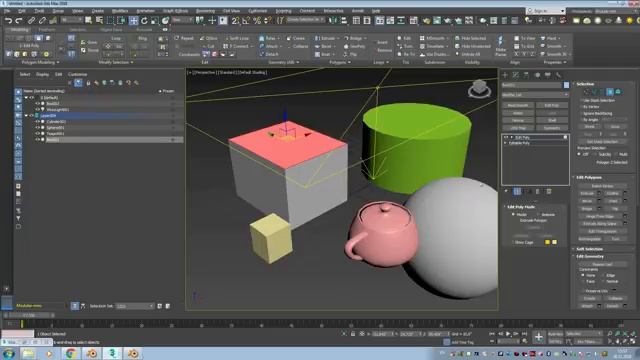The image size is (640, 360).
Task: Open the Modeling ribbon tab
Action: [x=20, y=30]
